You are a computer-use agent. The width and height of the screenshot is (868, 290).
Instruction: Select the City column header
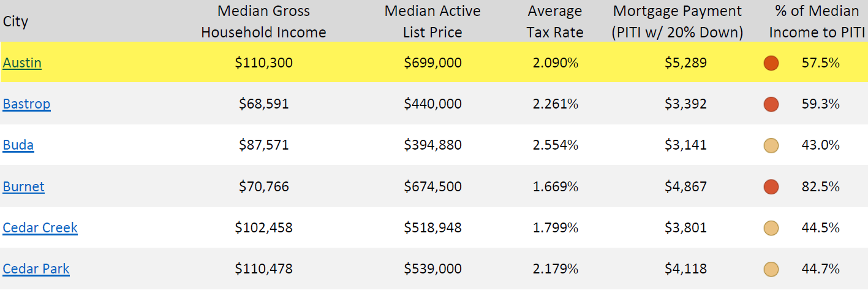point(15,21)
